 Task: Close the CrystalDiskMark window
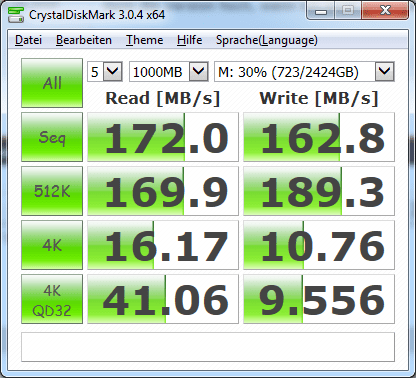pyautogui.click(x=385, y=11)
